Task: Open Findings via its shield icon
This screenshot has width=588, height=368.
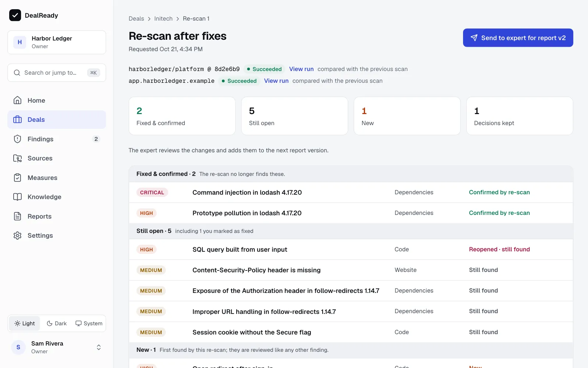Action: (17, 139)
